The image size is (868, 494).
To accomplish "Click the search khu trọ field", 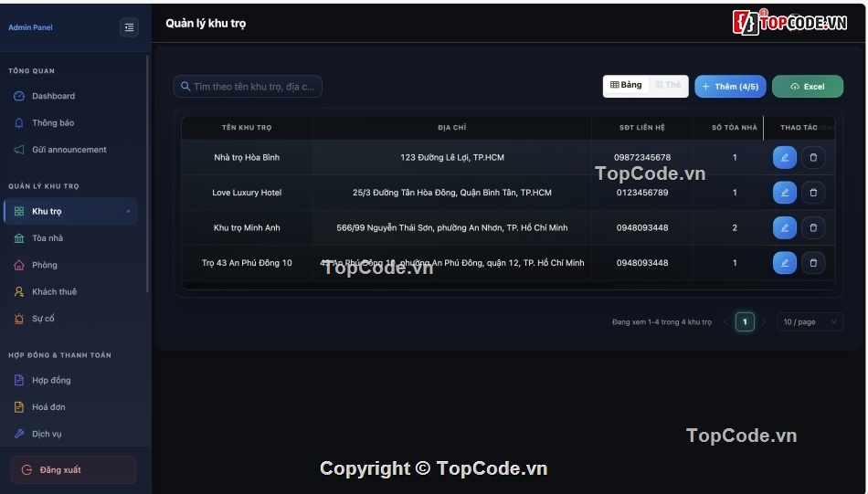I will coord(248,87).
